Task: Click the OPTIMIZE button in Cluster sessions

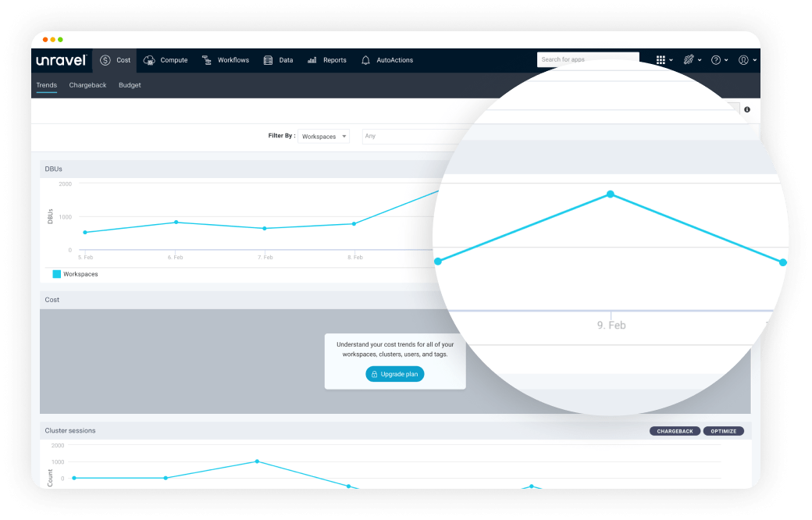Action: 724,431
